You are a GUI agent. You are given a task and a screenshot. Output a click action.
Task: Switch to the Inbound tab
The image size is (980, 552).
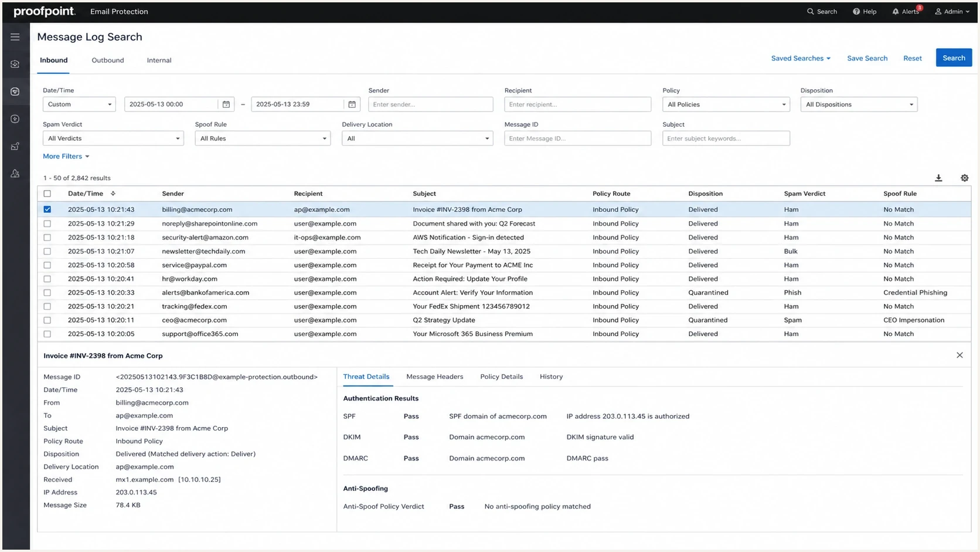[54, 60]
